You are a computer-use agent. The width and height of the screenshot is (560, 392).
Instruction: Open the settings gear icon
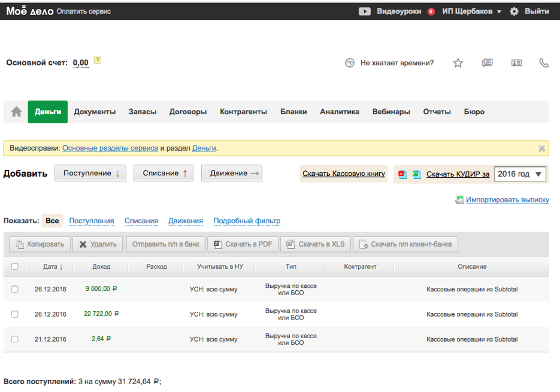pyautogui.click(x=514, y=11)
